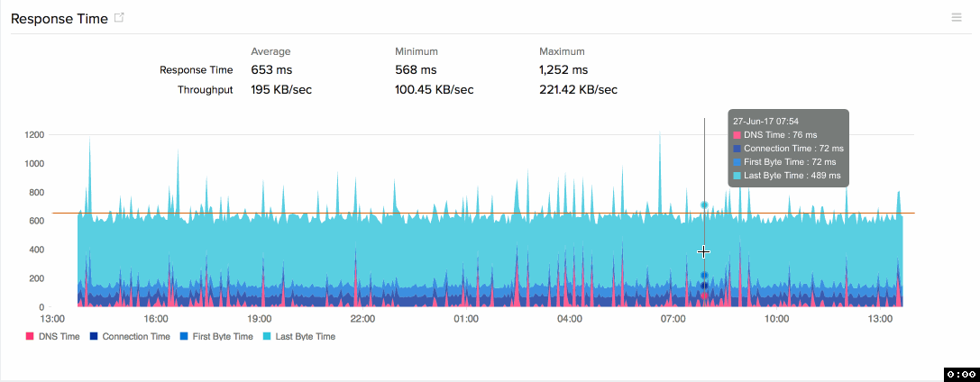Select the Average 653 ms value
Image resolution: width=980 pixels, height=382 pixels.
click(271, 69)
